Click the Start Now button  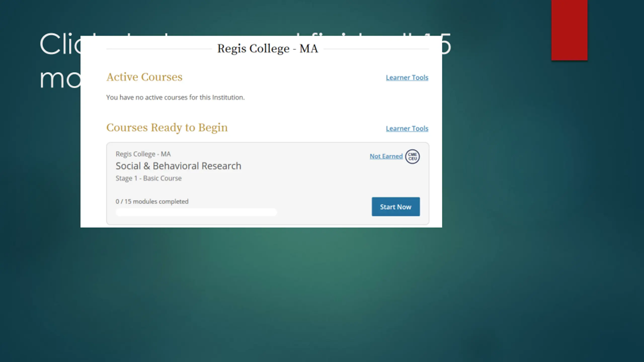tap(396, 207)
